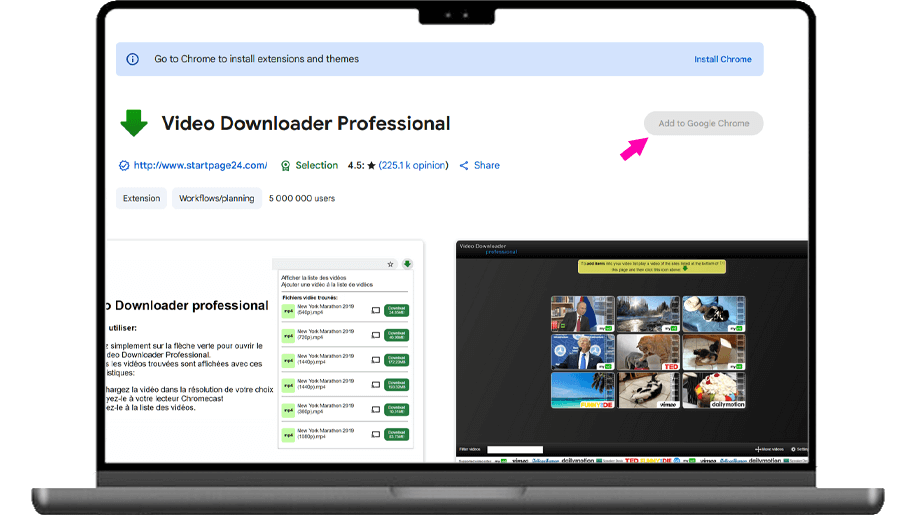Click New York Marathon 2019 (540p).mp4 filename
This screenshot has width=900, height=515.
325,309
